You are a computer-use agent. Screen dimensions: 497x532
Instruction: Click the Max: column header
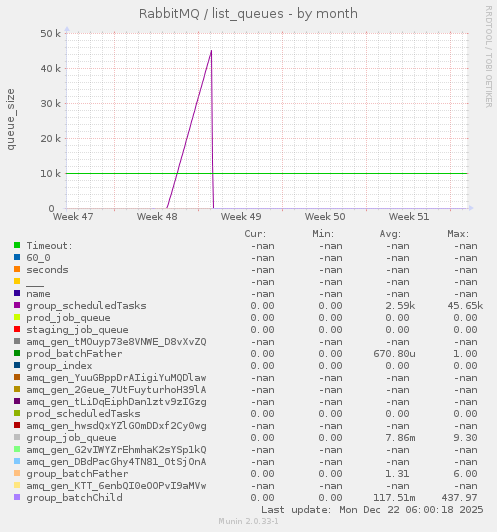(x=458, y=234)
